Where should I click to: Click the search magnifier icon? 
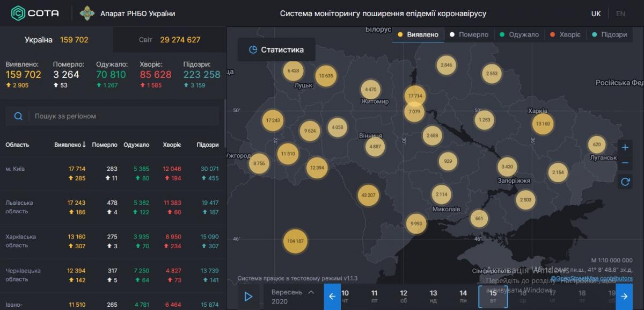click(x=18, y=116)
